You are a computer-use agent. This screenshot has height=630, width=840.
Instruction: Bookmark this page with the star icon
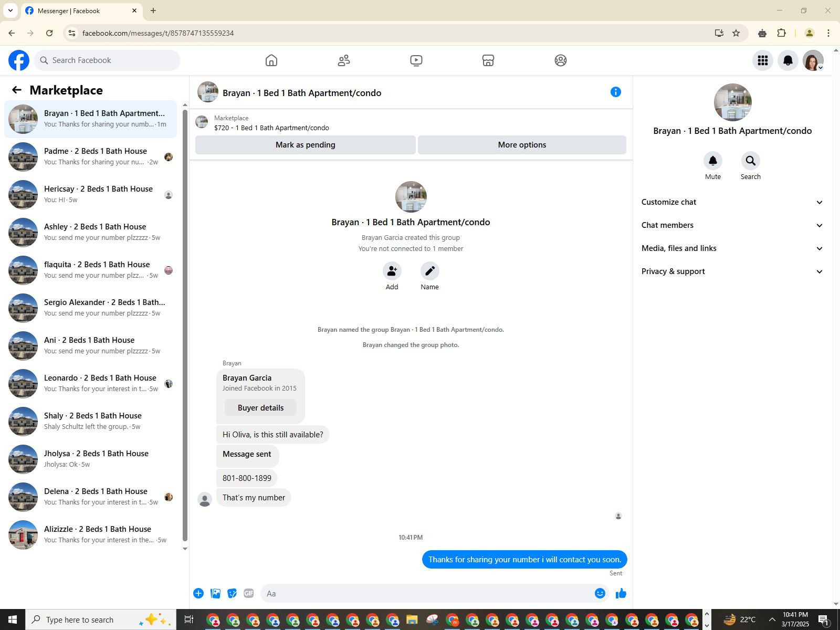(736, 33)
